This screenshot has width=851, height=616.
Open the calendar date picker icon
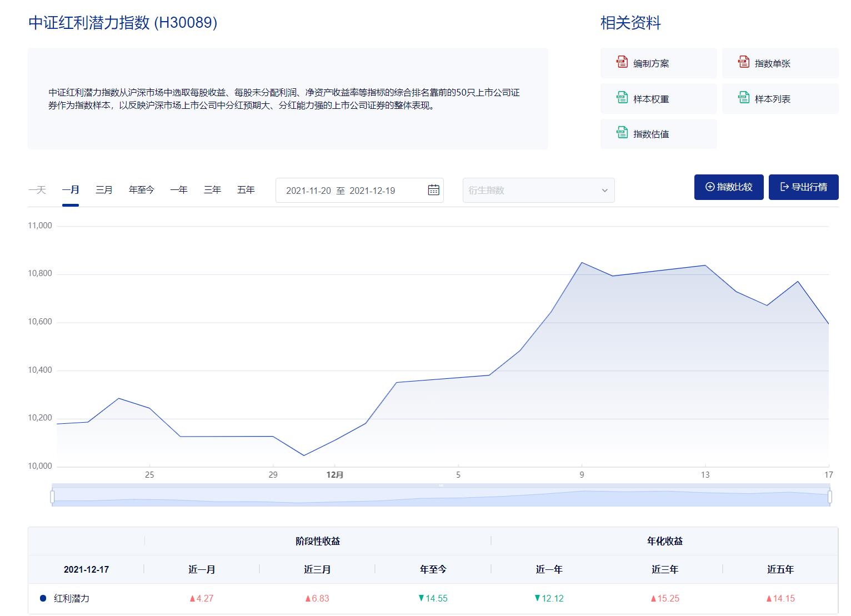pos(433,190)
